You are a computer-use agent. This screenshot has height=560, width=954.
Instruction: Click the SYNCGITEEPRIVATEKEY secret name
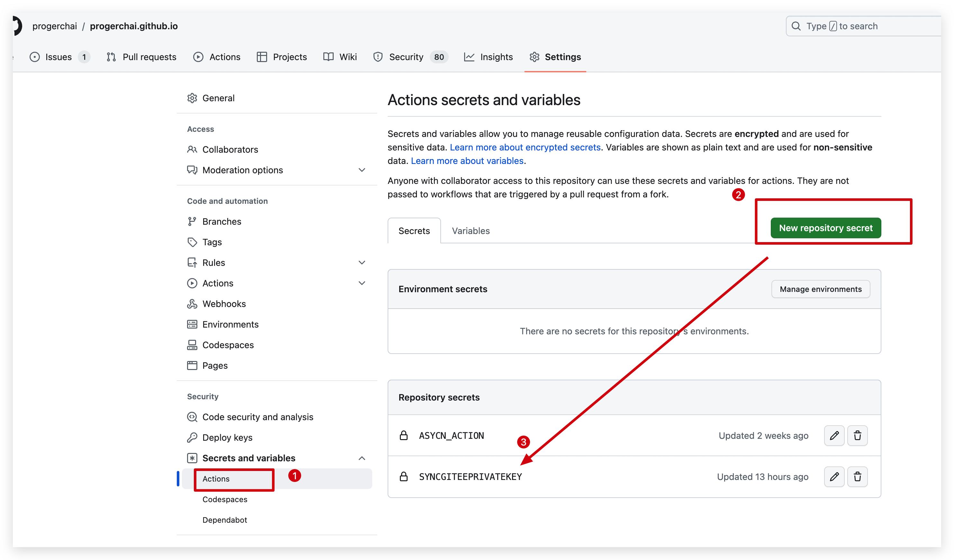pos(470,476)
